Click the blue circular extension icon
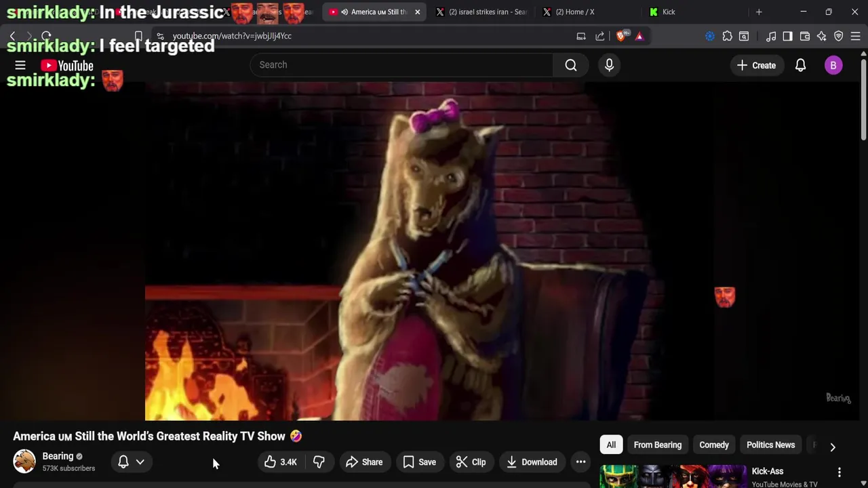Image resolution: width=868 pixels, height=488 pixels. pos(710,36)
